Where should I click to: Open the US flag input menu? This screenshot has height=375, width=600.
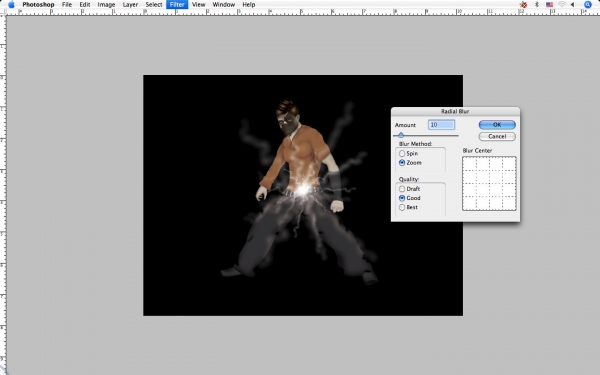[549, 5]
